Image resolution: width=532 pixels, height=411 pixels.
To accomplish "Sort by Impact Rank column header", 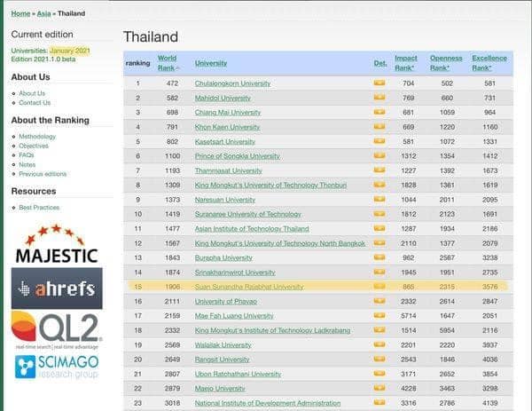I will click(x=405, y=63).
